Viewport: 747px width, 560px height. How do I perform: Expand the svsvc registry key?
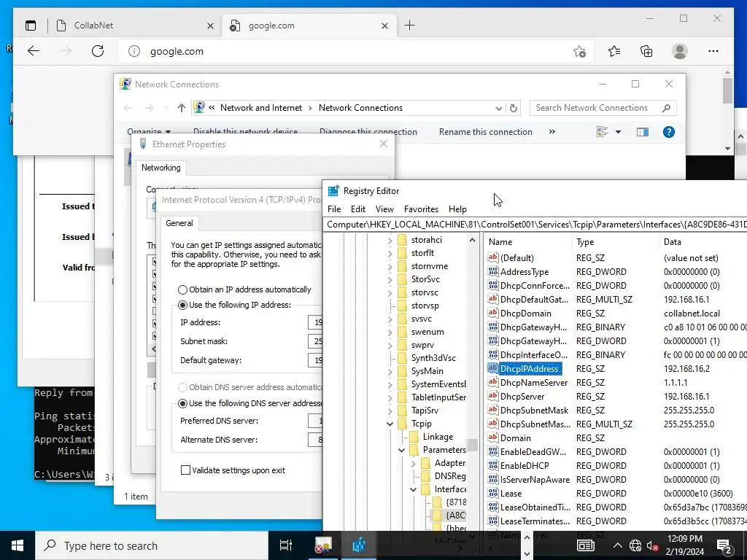[390, 319]
